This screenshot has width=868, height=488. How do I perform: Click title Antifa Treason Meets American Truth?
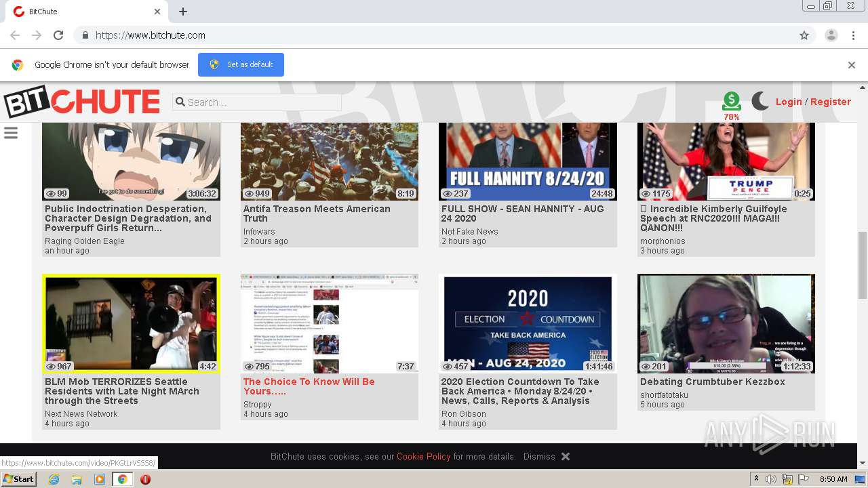pyautogui.click(x=317, y=213)
